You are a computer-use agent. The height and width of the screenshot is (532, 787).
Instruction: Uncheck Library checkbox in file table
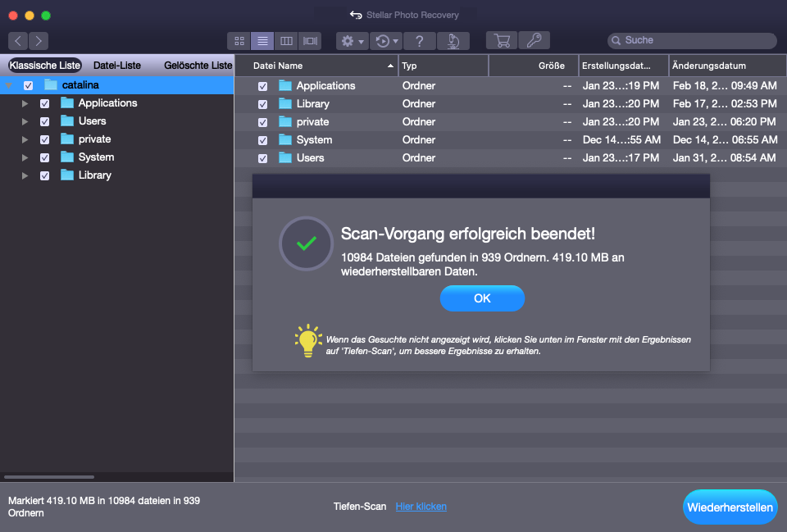[x=262, y=104]
